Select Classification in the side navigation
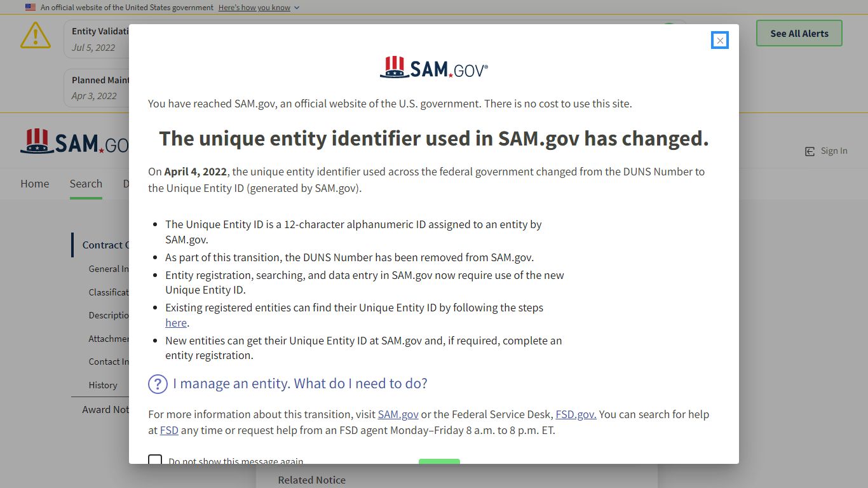The height and width of the screenshot is (488, 868). point(109,292)
